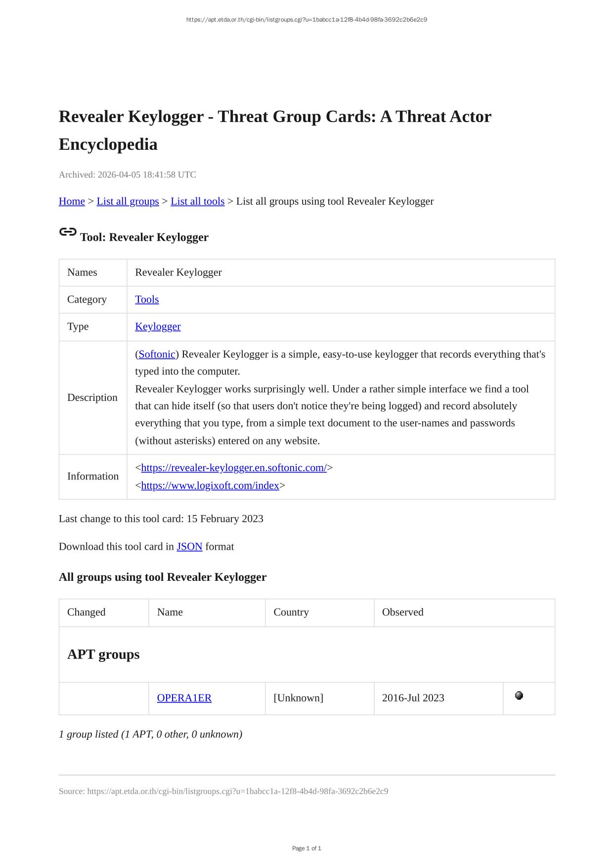Go to List all groups breadcrumb

(128, 201)
